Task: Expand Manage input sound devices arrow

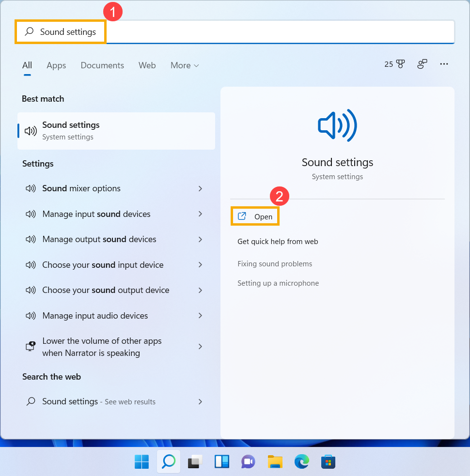Action: [200, 214]
